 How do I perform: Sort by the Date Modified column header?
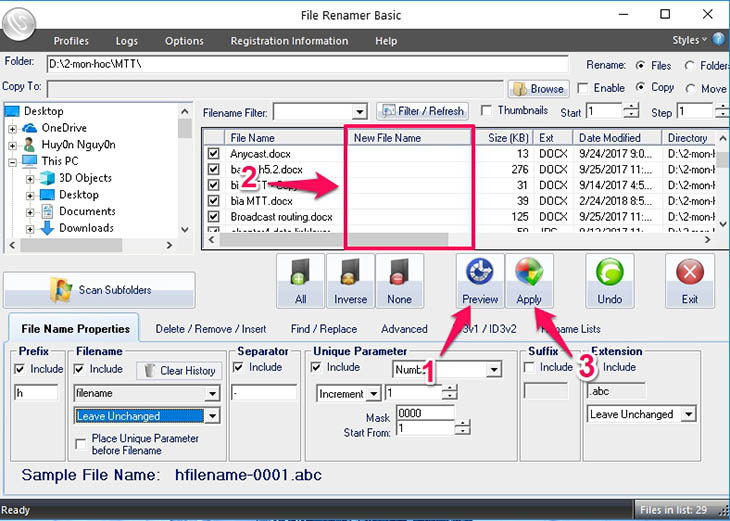[x=617, y=138]
